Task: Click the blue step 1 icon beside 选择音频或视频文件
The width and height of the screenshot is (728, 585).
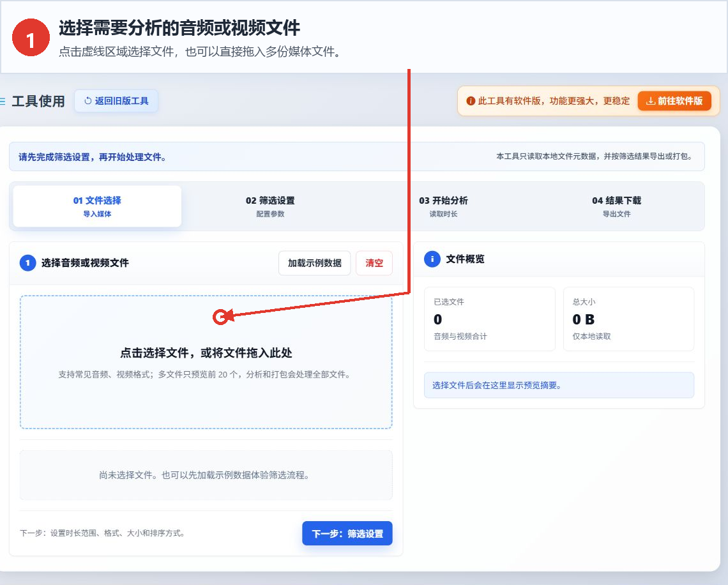Action: [28, 262]
